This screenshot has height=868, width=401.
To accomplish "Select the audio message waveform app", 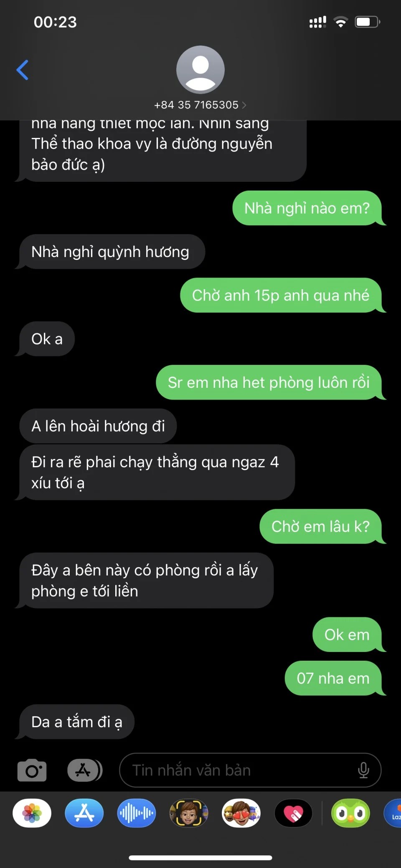I will point(137,813).
